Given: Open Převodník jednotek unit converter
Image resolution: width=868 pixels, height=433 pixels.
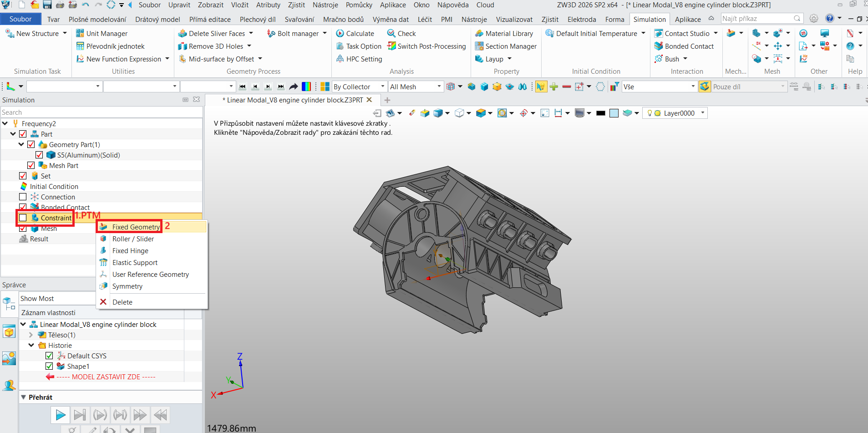Looking at the screenshot, I should [110, 46].
